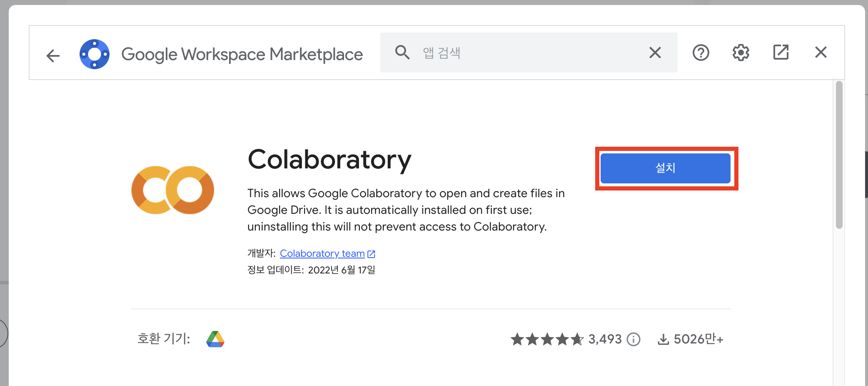Open the help question mark icon
The height and width of the screenshot is (386, 868).
[701, 53]
